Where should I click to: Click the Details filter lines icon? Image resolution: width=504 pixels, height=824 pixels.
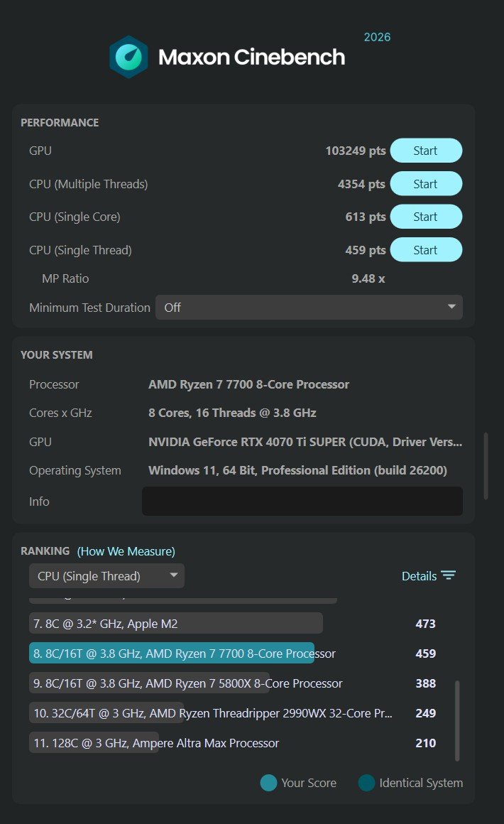[449, 575]
